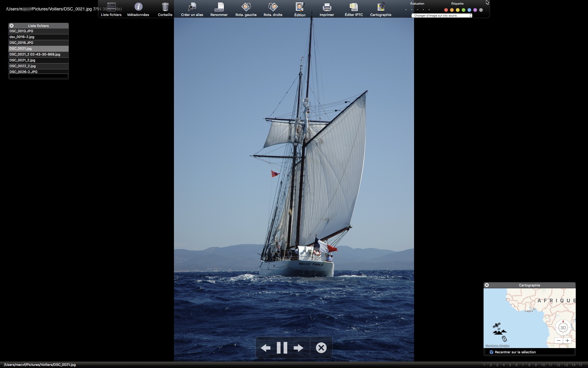This screenshot has height=368, width=588.
Task: Apply the yellow Étiquette label
Action: (x=458, y=10)
